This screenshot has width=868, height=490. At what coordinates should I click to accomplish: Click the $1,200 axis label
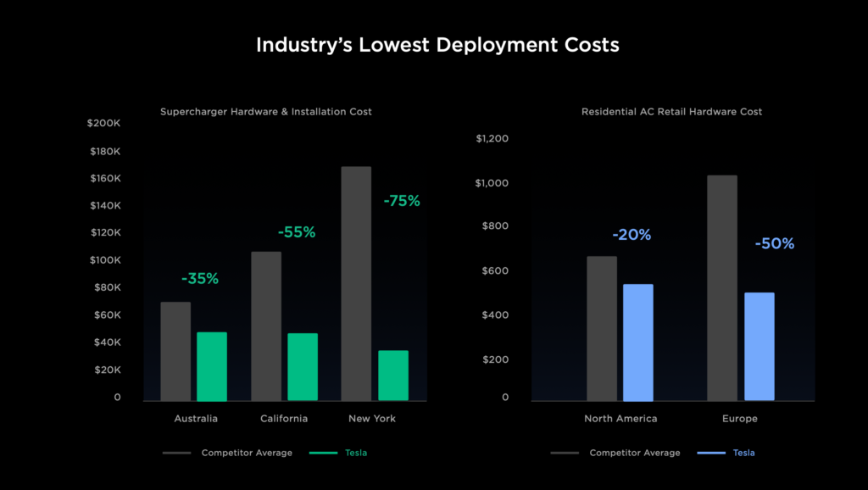492,138
